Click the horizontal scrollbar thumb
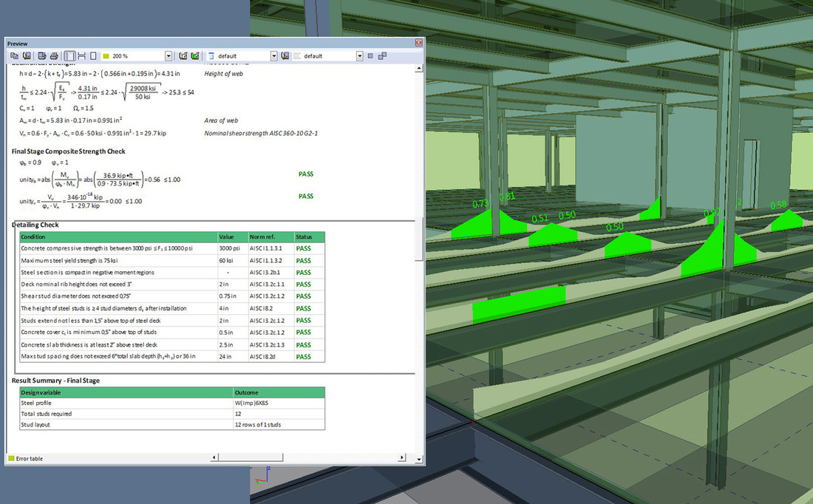The height and width of the screenshot is (504, 813). 251,457
